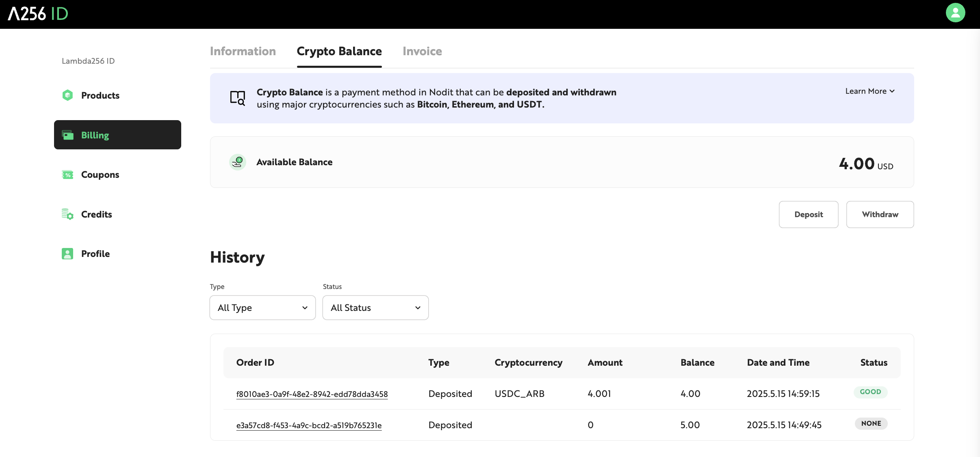Click the Credits coins icon

(67, 214)
